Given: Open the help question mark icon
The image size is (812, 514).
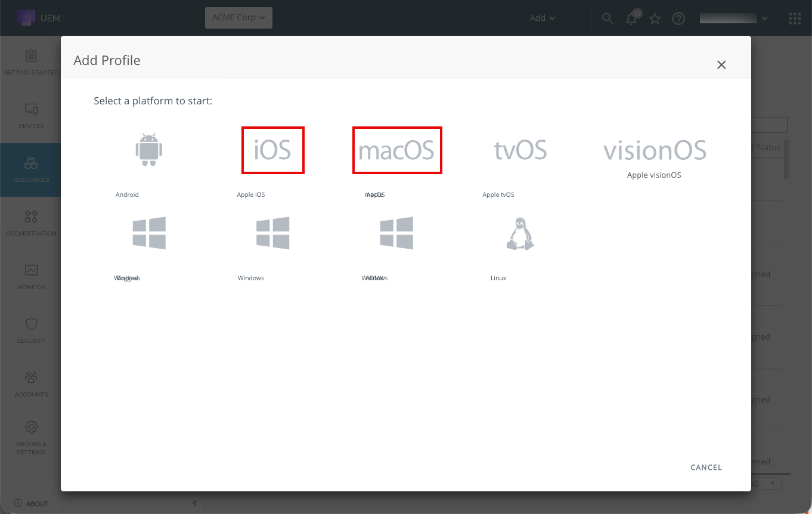Looking at the screenshot, I should coord(678,18).
